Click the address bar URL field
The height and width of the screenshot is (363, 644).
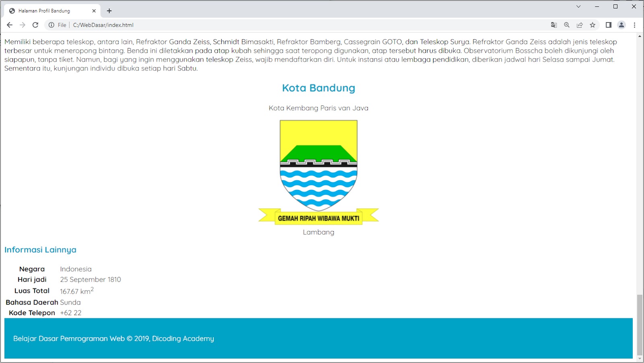coord(282,25)
